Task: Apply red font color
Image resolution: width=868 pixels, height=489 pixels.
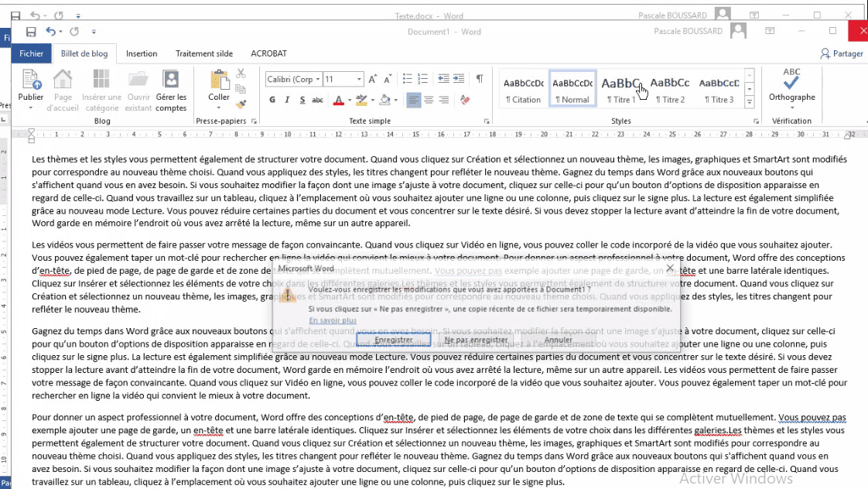Action: [339, 100]
